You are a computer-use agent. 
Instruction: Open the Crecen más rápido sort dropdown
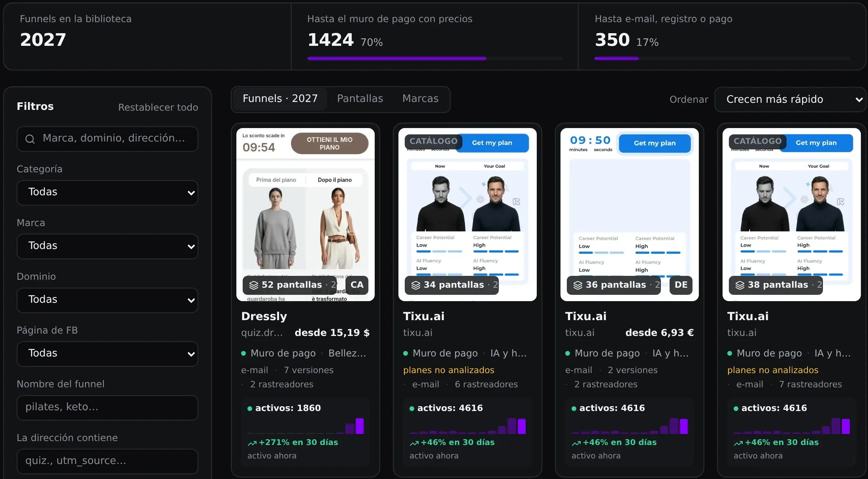tap(790, 100)
